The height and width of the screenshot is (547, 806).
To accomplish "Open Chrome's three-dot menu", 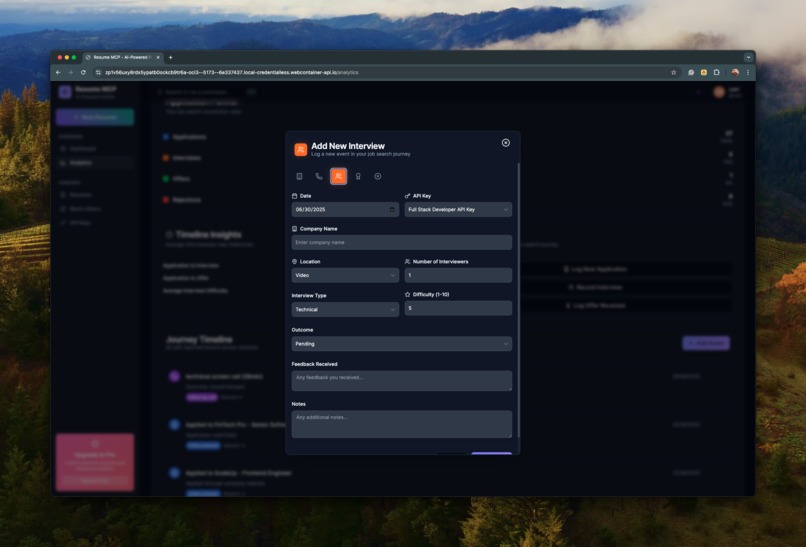I will 747,72.
